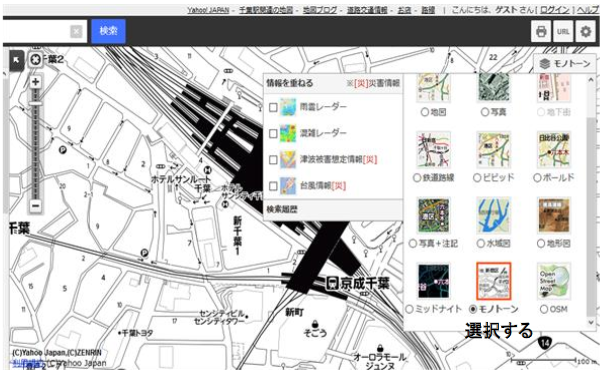Zoom in with the plus button
This screenshot has height=377, width=604.
point(35,82)
